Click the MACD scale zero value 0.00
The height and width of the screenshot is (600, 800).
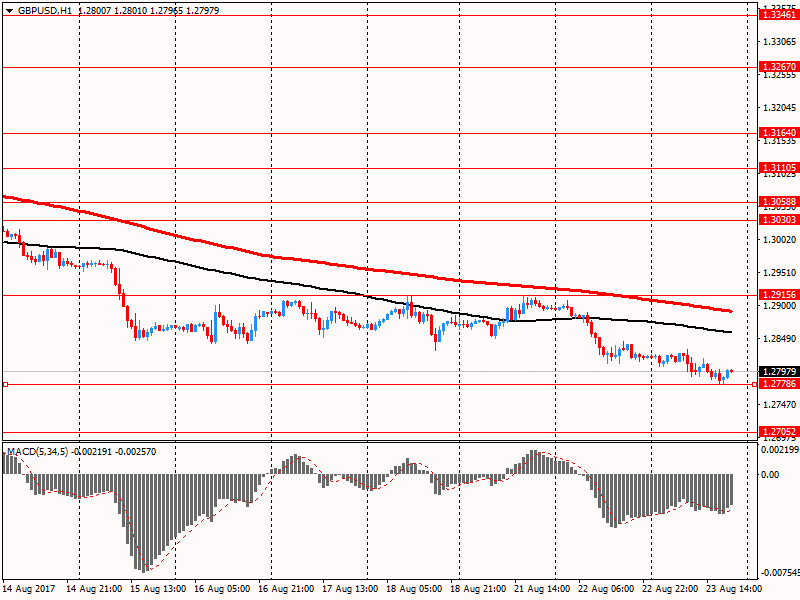click(x=770, y=474)
